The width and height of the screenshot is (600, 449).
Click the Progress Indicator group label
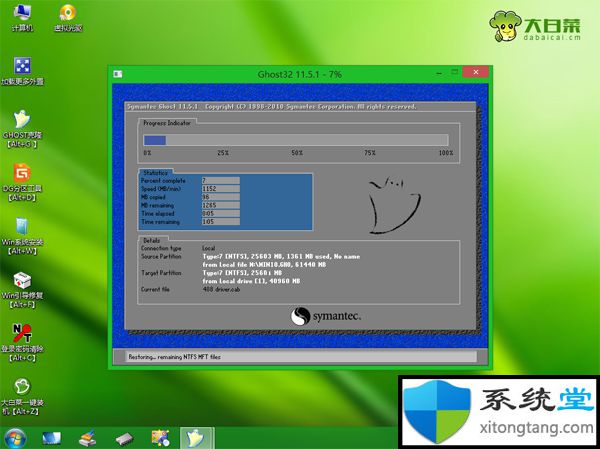coord(167,123)
